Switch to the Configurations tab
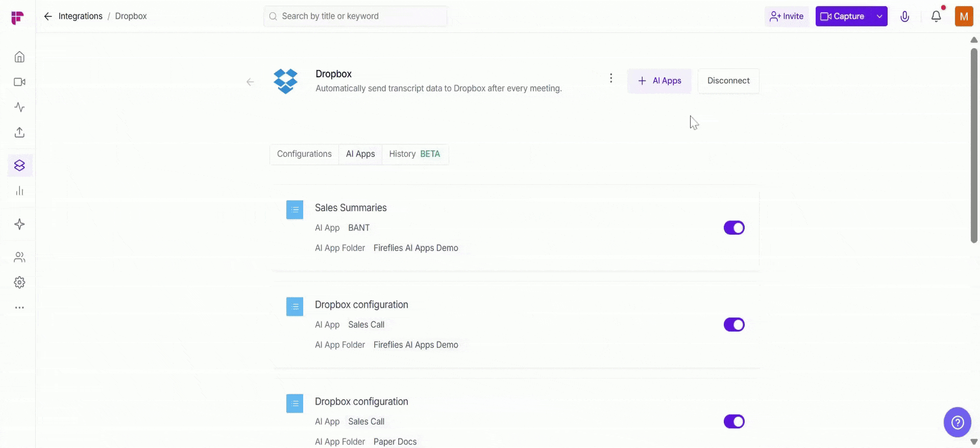Screen dimensions: 980x448 click(304, 154)
